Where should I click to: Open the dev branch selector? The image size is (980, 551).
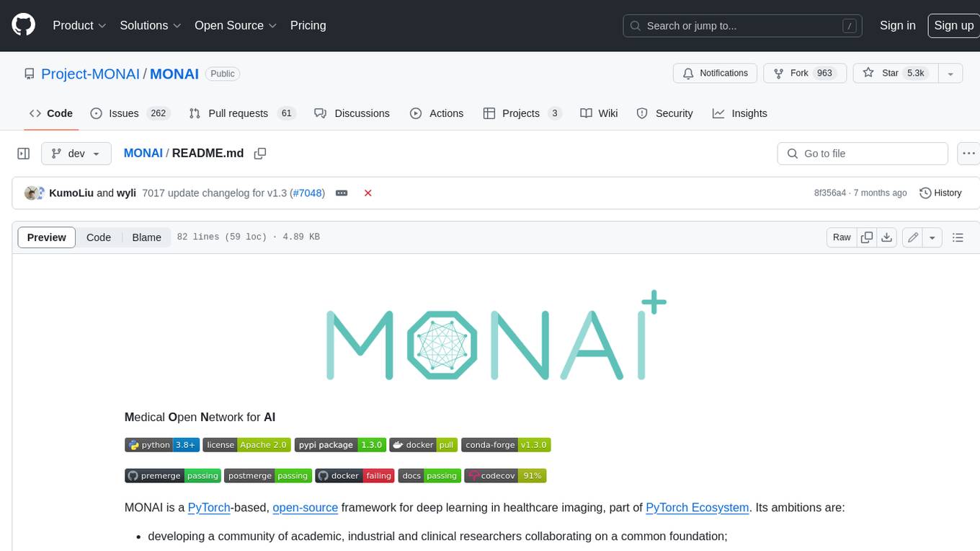76,154
